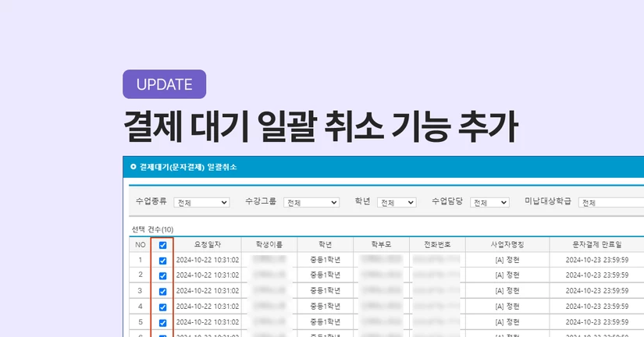The height and width of the screenshot is (337, 644).
Task: Uncheck the checkbox in row 3
Action: tap(162, 292)
